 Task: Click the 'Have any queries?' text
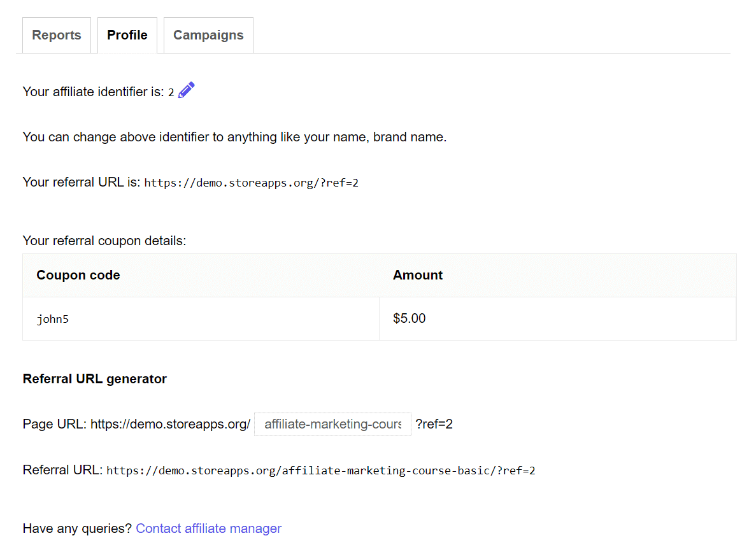(x=77, y=528)
